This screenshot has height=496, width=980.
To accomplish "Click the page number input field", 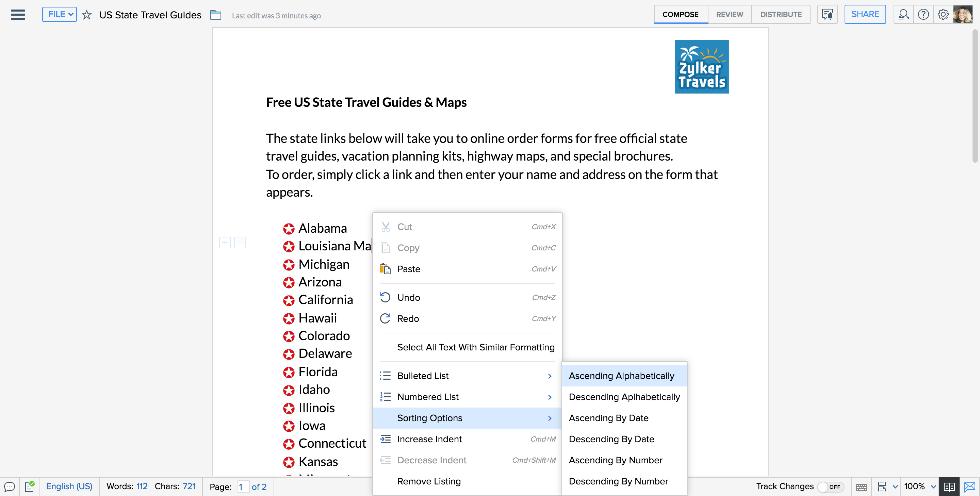I will pos(242,486).
